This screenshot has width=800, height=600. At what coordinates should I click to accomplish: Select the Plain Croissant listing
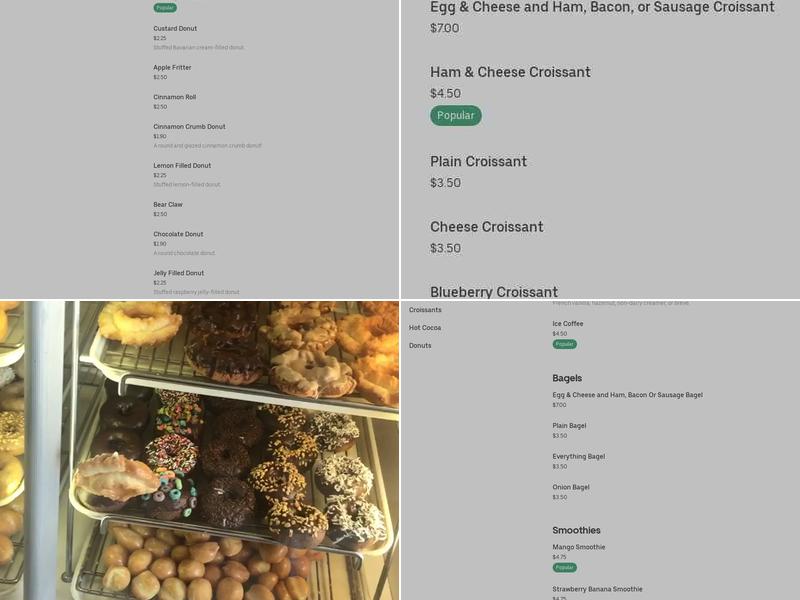tap(479, 161)
